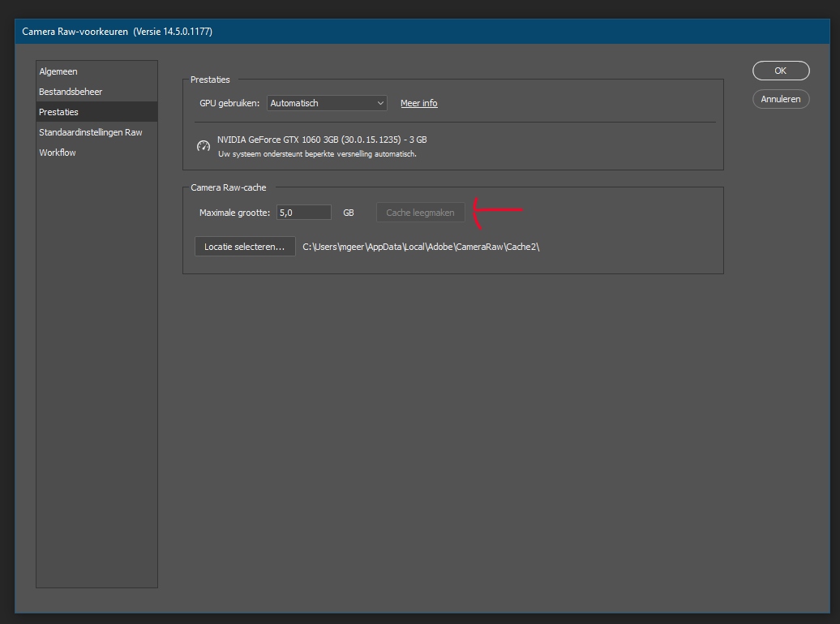Click the NVIDIA GeForce GTX 1060 text

tap(322, 140)
